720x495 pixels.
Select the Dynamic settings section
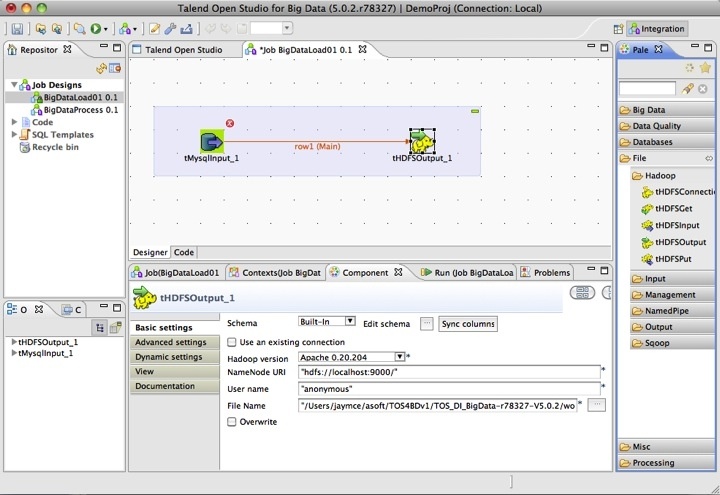tap(175, 357)
